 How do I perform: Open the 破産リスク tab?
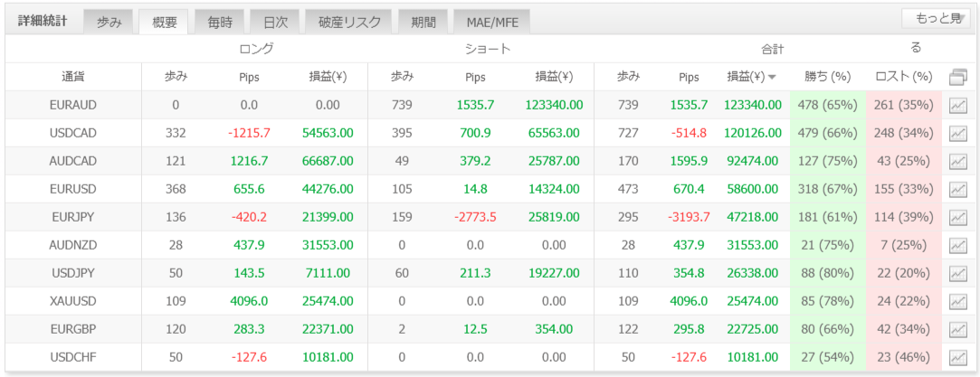[349, 23]
